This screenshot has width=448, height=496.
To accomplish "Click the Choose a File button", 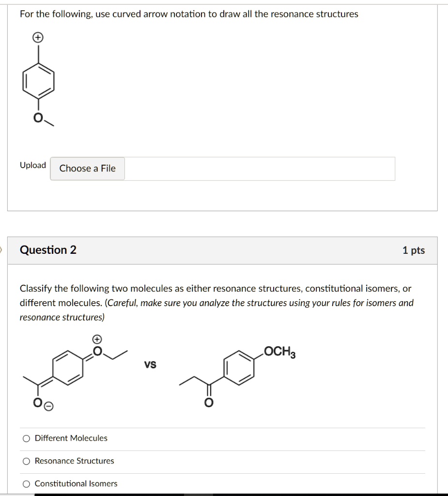I will tap(87, 168).
